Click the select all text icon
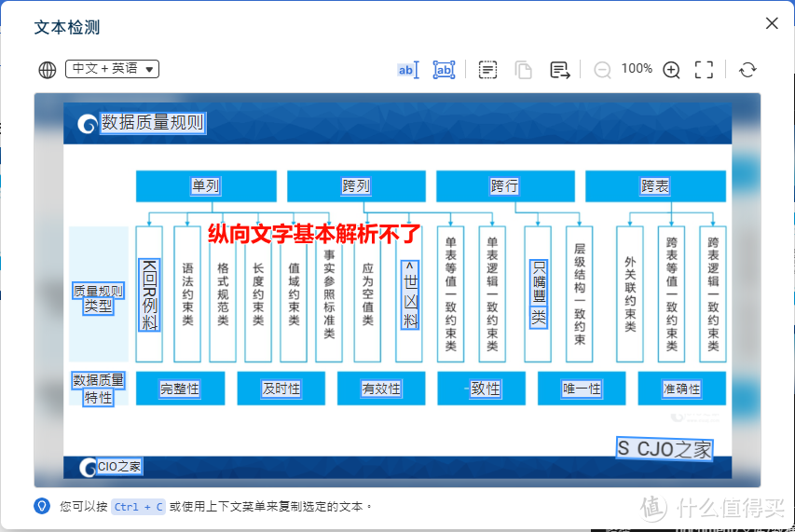 tap(487, 70)
